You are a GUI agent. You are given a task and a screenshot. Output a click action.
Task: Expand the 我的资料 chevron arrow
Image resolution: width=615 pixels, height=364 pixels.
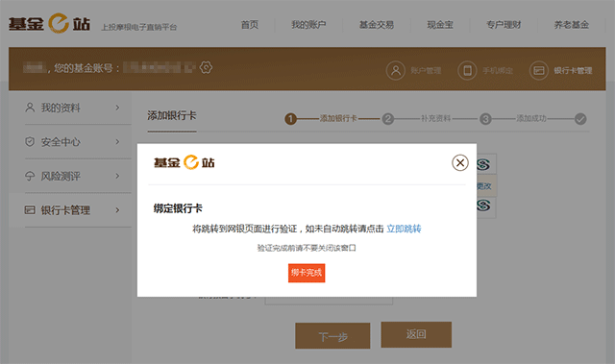pos(117,108)
